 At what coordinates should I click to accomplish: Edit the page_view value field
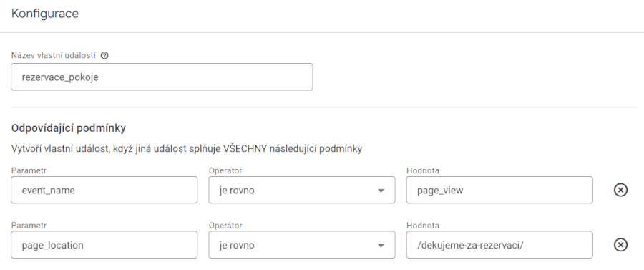499,190
